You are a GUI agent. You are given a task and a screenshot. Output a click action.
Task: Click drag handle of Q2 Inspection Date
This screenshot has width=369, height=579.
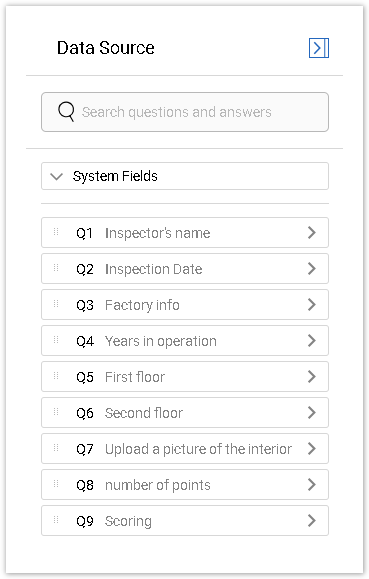click(x=56, y=268)
